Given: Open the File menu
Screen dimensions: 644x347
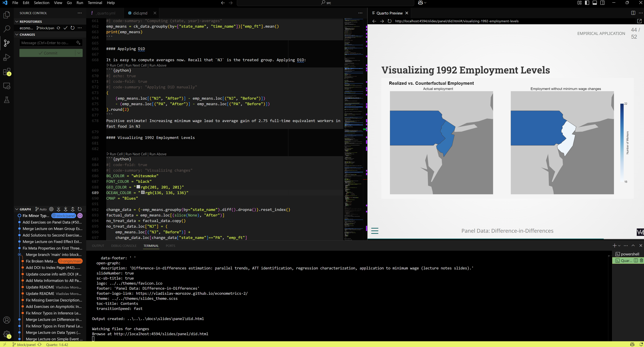Looking at the screenshot, I should pos(15,3).
